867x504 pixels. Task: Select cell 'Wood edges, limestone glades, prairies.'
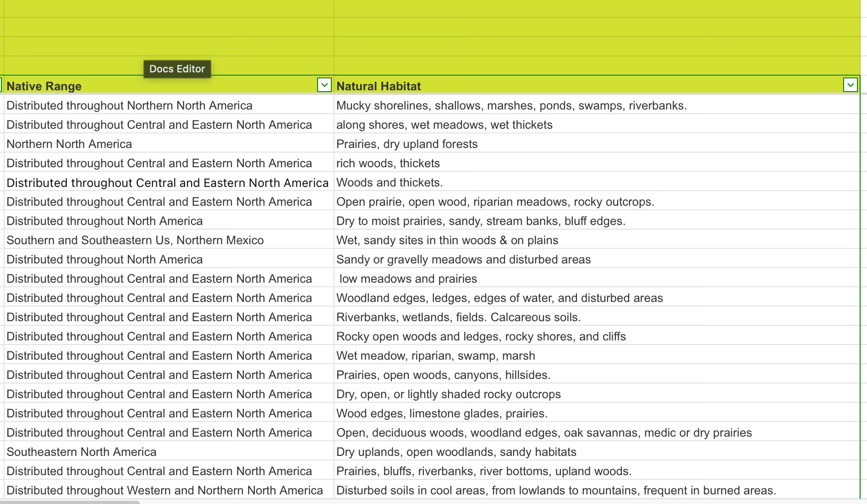click(597, 413)
